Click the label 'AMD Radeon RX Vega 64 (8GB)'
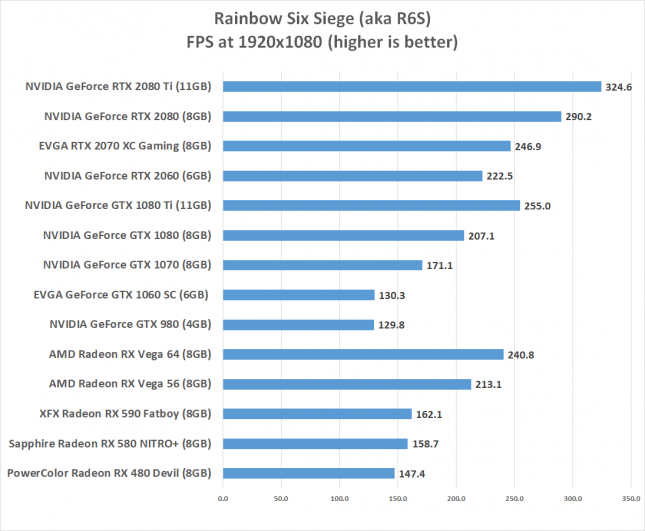645x531 pixels. (x=130, y=355)
